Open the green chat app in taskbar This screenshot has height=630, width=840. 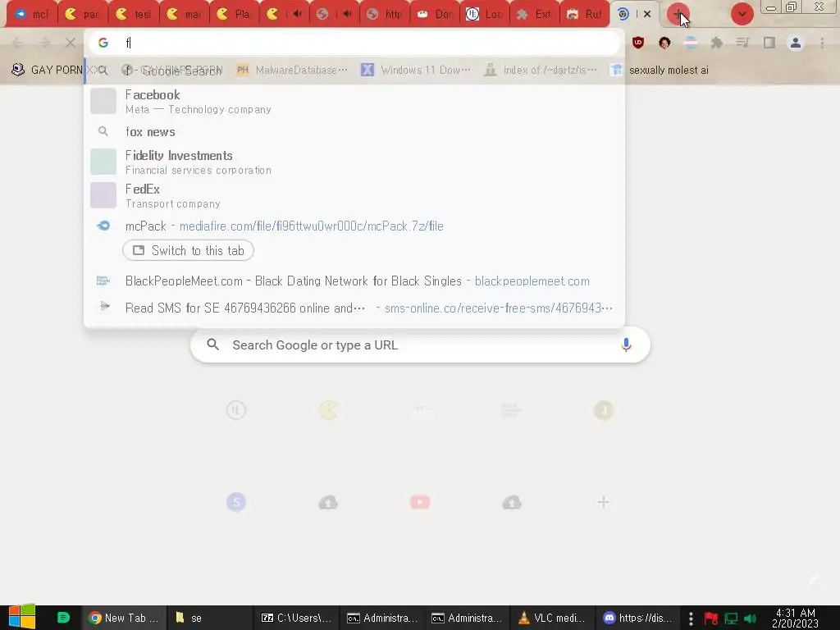[x=63, y=618]
